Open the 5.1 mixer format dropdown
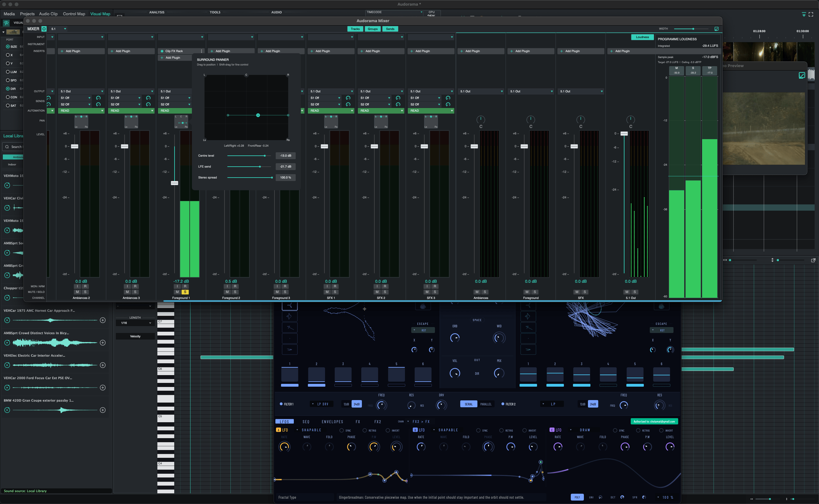 click(x=59, y=29)
